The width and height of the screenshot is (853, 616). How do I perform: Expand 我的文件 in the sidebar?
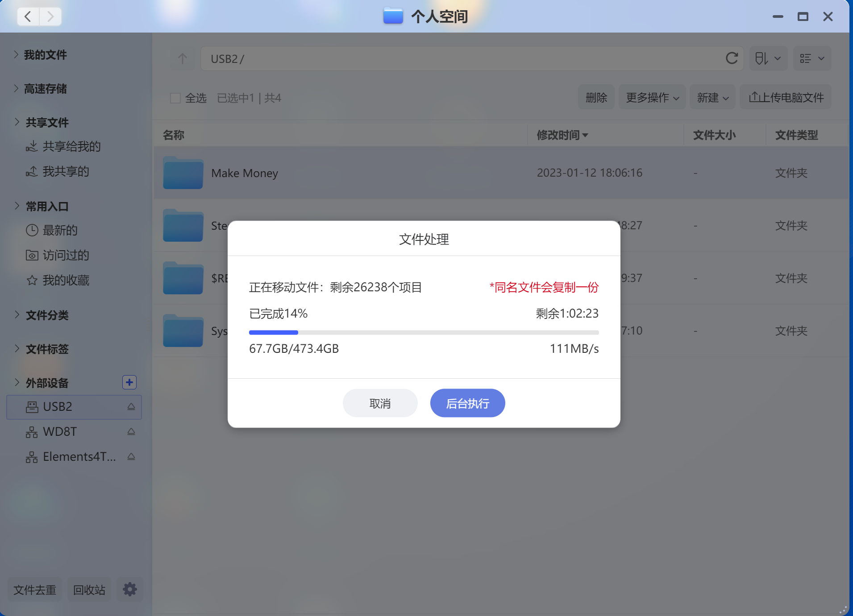click(16, 54)
